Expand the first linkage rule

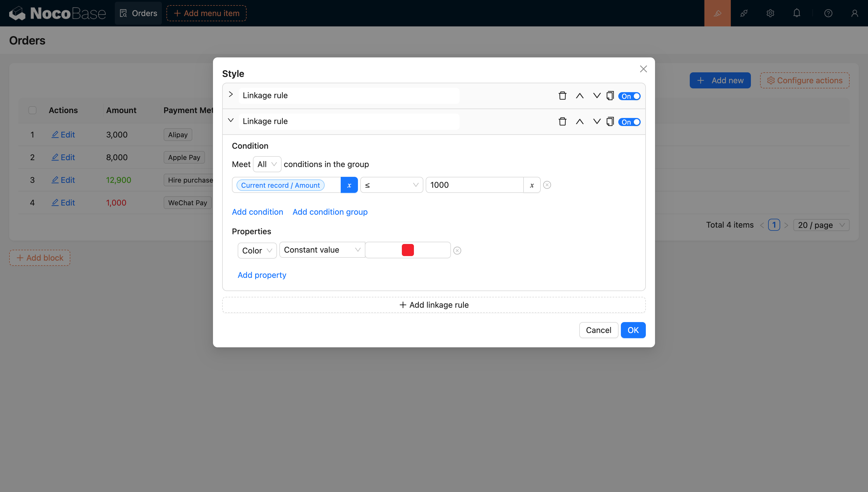pyautogui.click(x=231, y=95)
